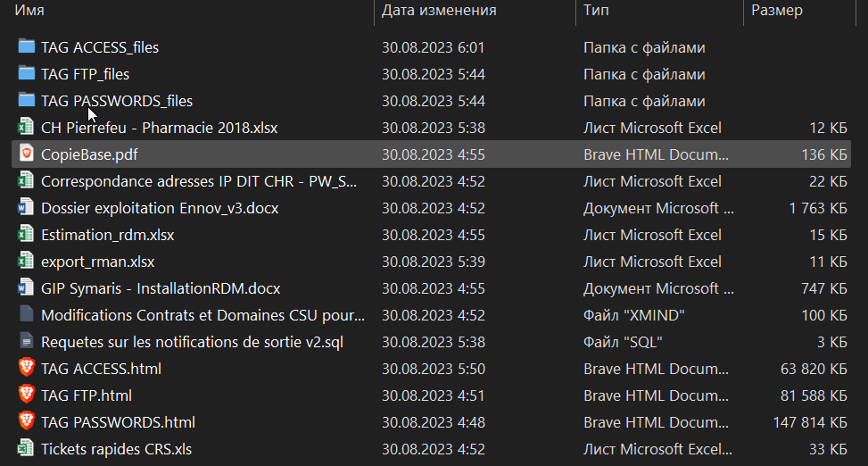Select Dossier exploitation Ennov_v3.docx file name
Viewport: 868px width, 466px height.
pos(160,208)
